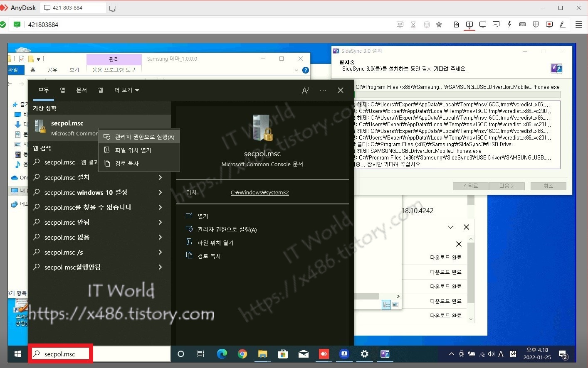
Task: Open the AnyDesk permissions shield icon
Action: coord(536,25)
